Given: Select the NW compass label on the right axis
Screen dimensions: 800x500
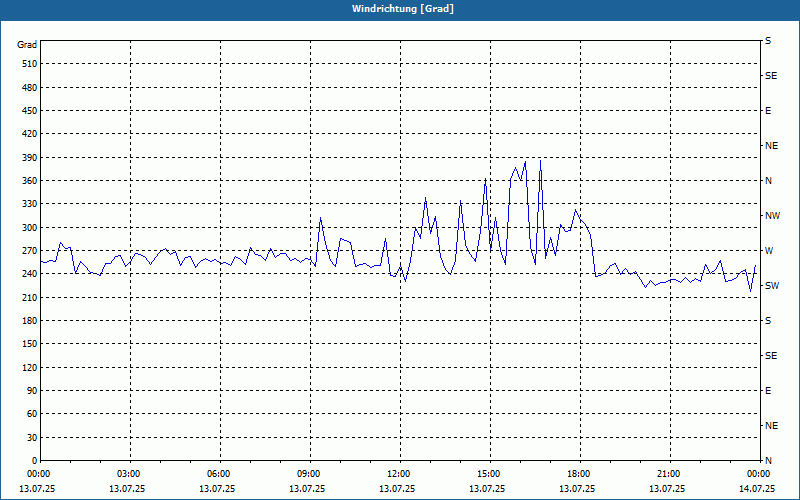Looking at the screenshot, I should [772, 216].
